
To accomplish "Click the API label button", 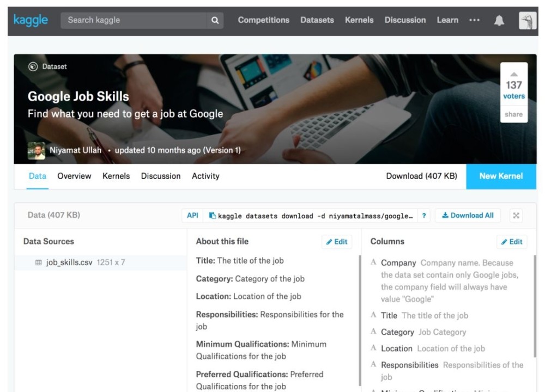I will 192,216.
